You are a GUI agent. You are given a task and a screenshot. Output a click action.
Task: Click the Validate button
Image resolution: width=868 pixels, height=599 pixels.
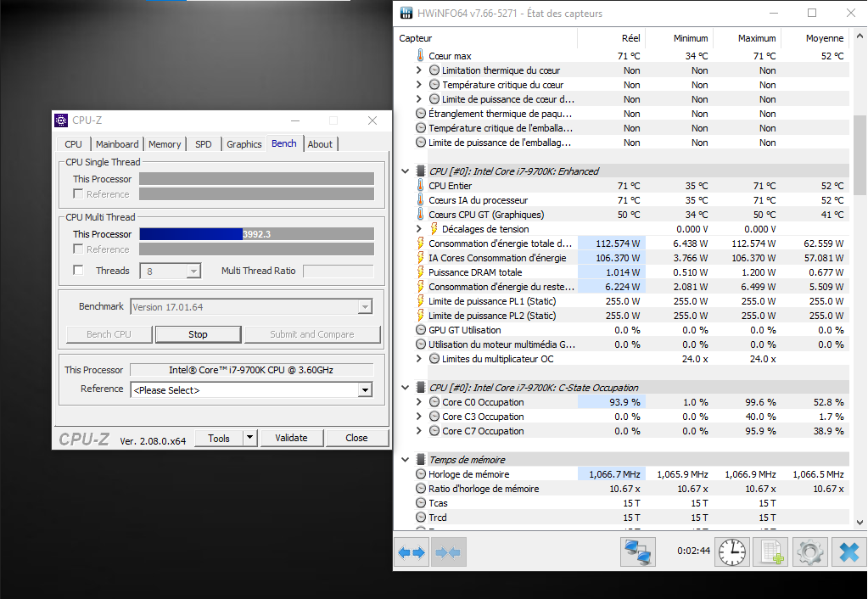291,437
